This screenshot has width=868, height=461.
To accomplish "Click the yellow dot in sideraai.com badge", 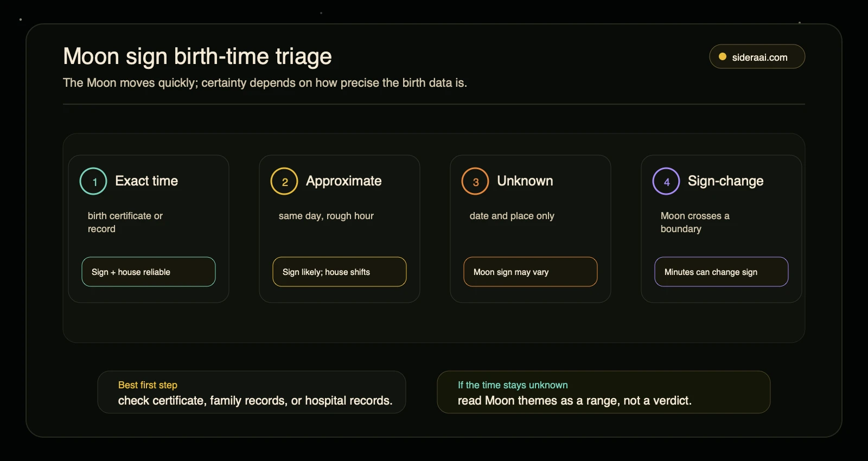I will [723, 56].
